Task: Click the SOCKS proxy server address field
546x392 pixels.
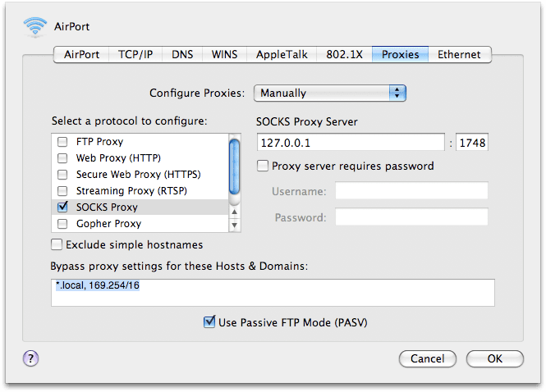Action: coord(351,143)
